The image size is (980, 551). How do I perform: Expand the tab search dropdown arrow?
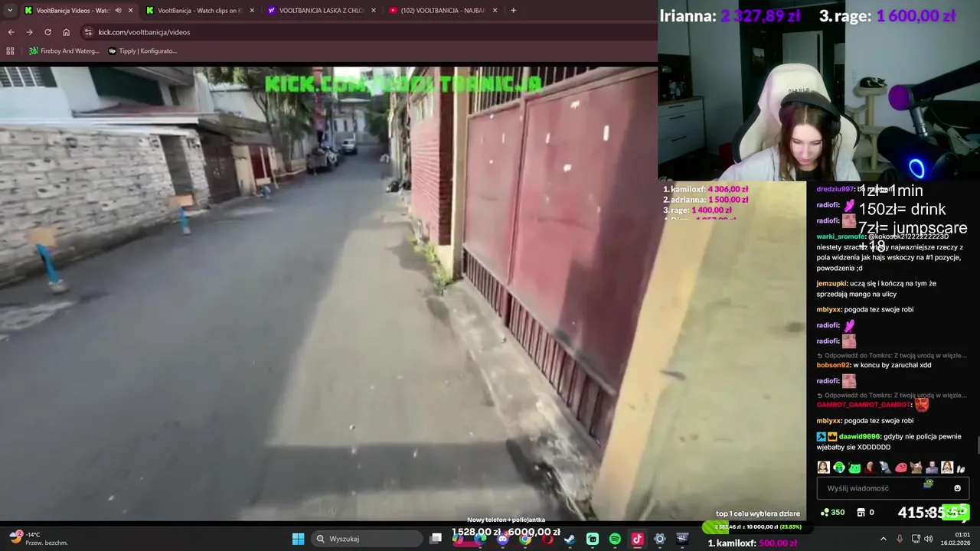point(9,11)
